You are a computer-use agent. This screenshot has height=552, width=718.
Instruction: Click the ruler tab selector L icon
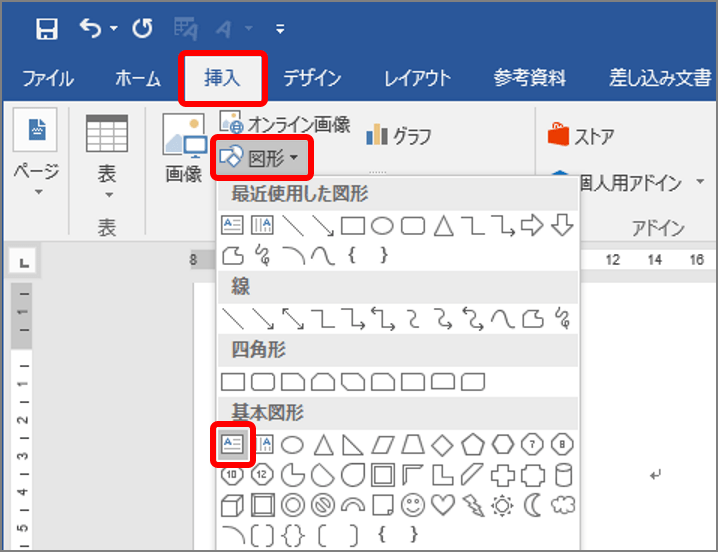23,262
